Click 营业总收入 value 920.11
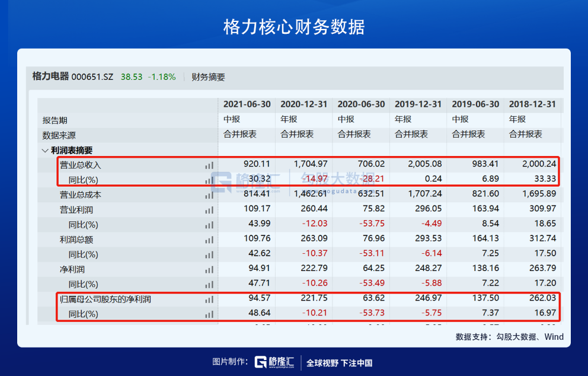 257,164
